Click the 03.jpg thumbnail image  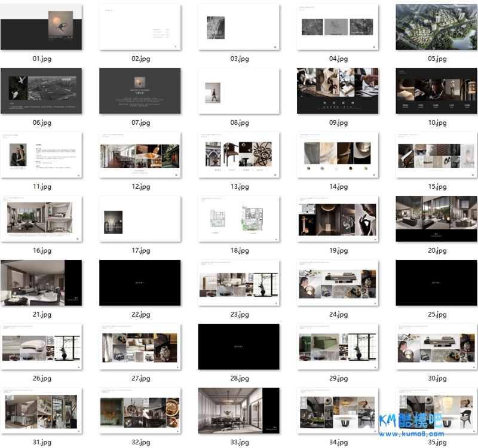click(x=239, y=27)
